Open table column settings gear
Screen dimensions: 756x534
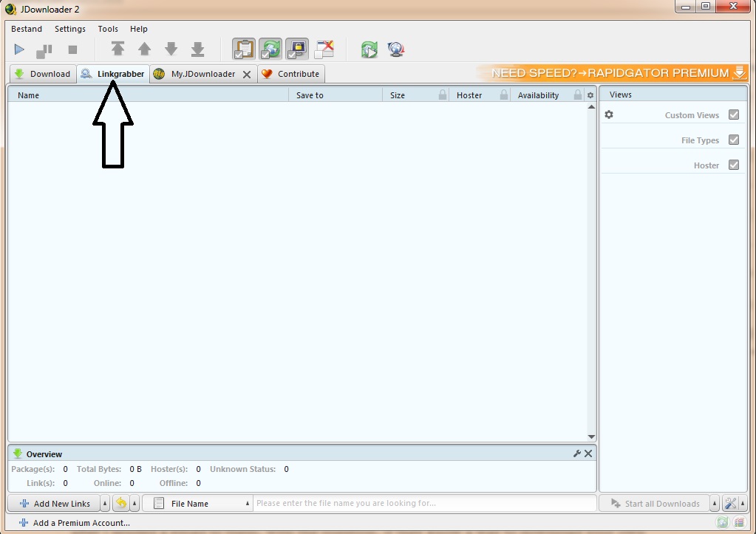point(590,95)
